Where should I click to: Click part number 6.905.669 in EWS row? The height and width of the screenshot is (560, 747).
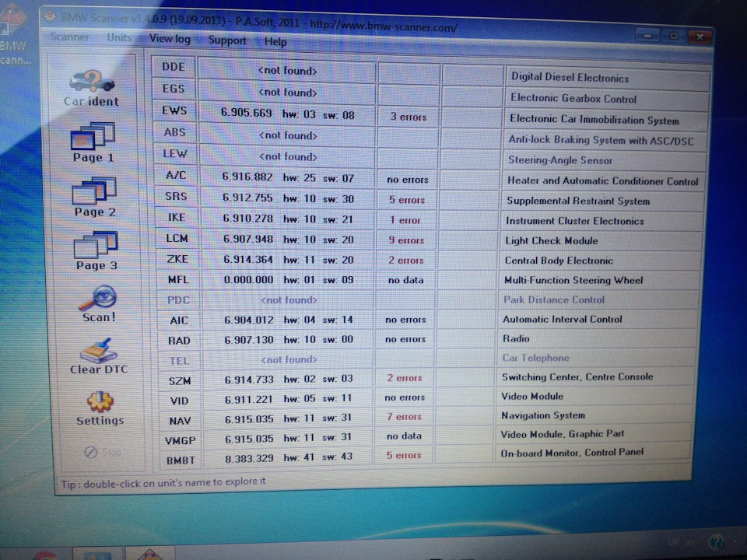click(247, 114)
